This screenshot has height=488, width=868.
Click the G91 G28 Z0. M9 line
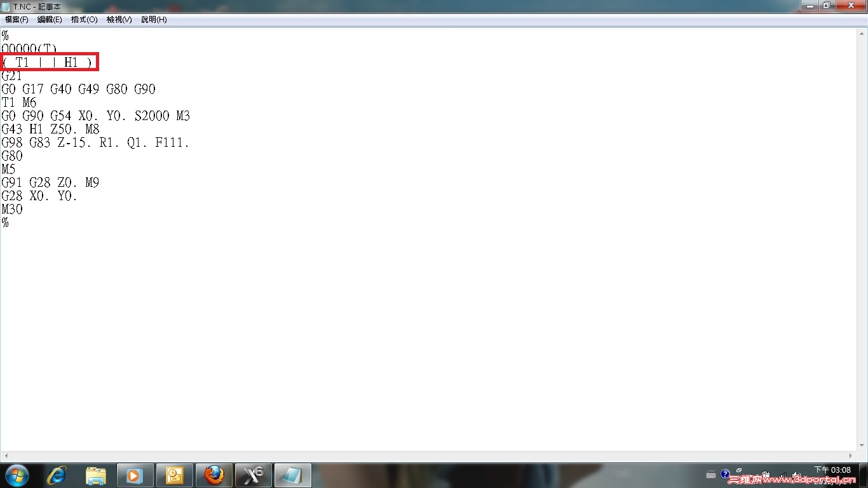point(50,182)
